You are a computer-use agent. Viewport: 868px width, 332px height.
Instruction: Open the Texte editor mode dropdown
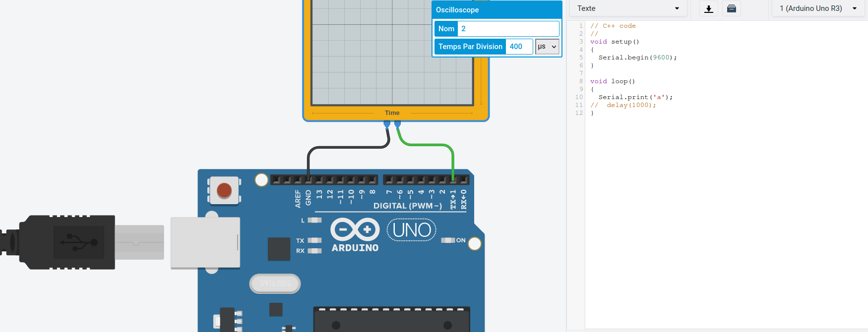pyautogui.click(x=627, y=8)
